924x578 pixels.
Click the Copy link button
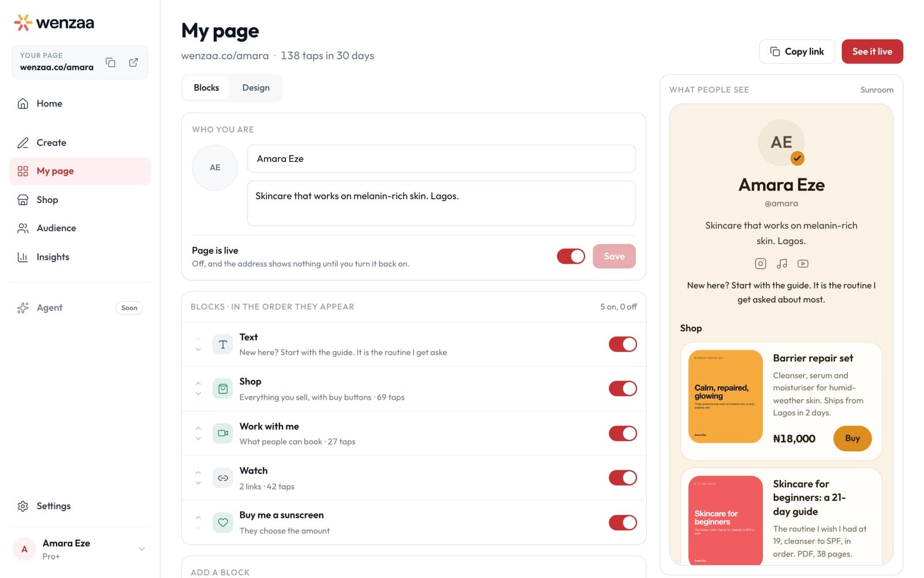pos(797,51)
